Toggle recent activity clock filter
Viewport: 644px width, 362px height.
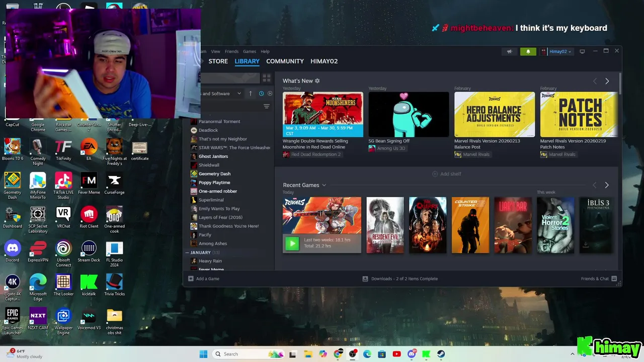click(261, 94)
